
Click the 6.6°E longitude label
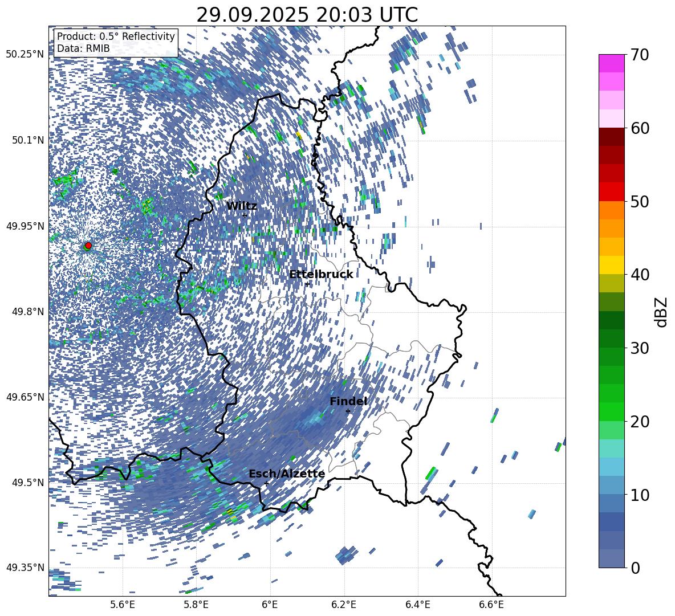[491, 605]
